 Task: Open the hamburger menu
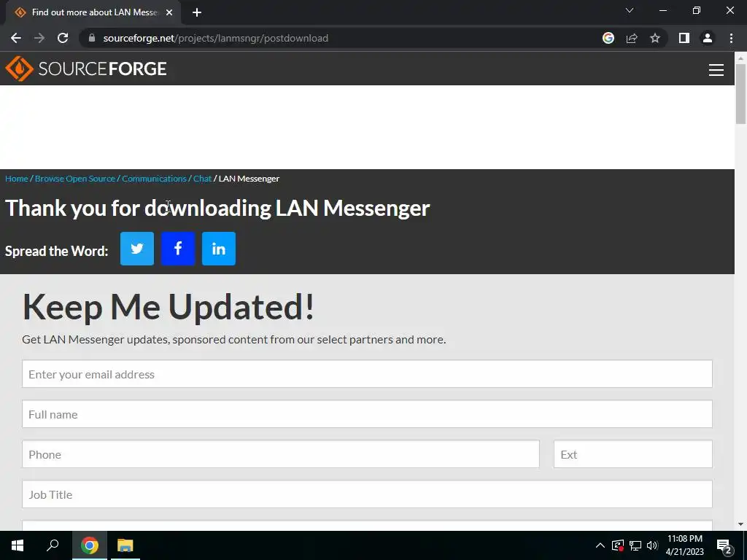click(x=716, y=70)
